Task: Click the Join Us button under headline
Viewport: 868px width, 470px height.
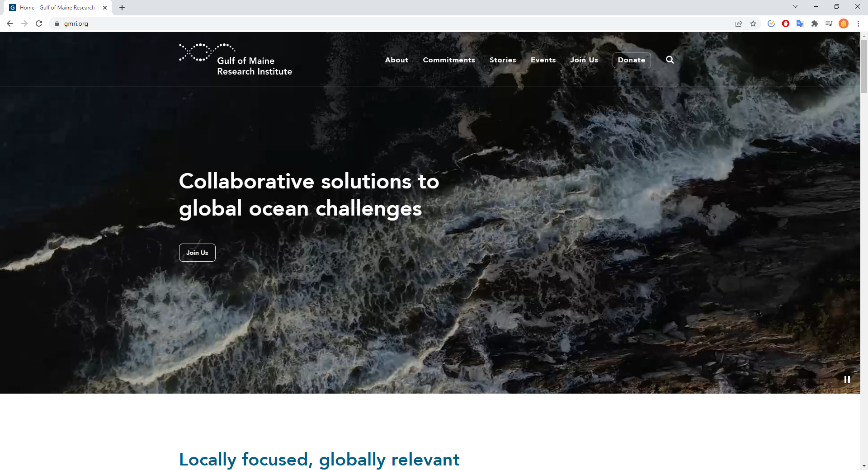Action: (x=197, y=253)
